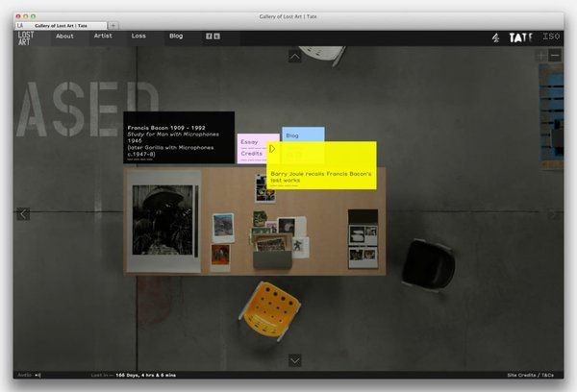
Task: Play the video on the yellow note
Action: (273, 149)
